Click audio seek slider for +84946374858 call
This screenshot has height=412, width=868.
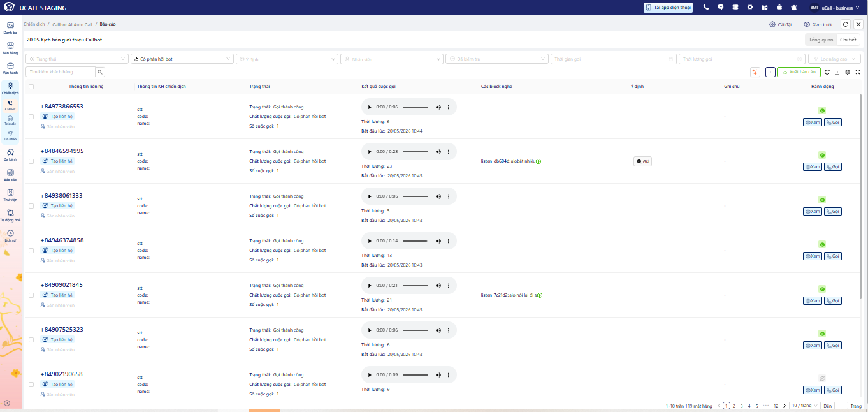tap(416, 241)
